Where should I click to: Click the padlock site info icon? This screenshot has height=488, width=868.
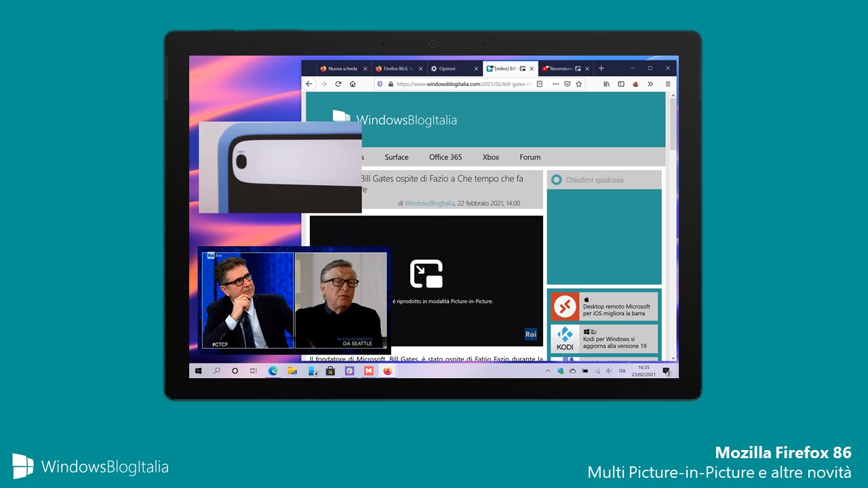tap(390, 84)
